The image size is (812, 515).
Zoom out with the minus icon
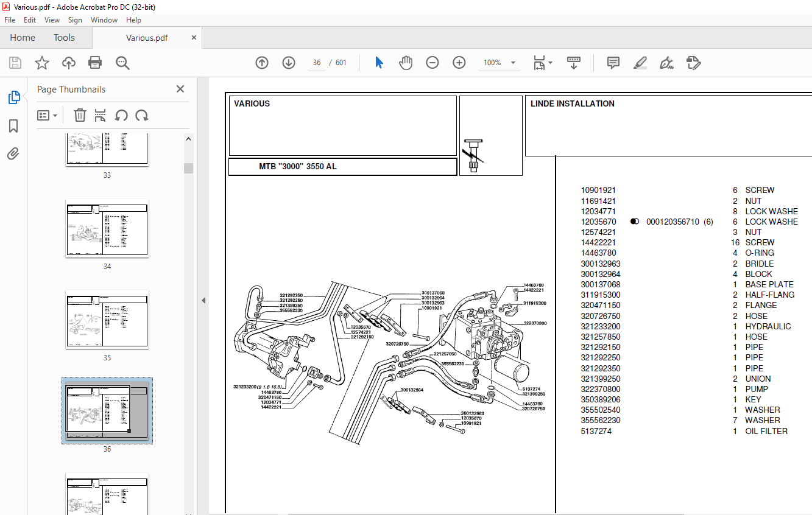pos(432,63)
